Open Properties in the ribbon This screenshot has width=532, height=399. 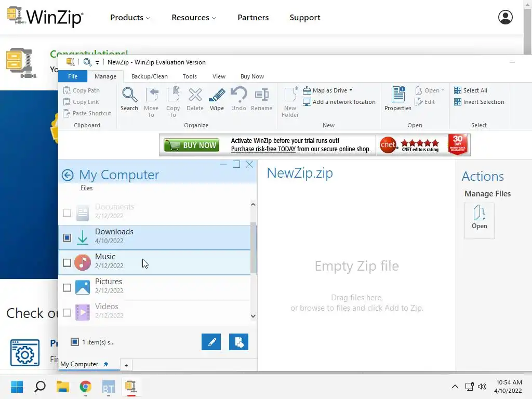click(397, 99)
